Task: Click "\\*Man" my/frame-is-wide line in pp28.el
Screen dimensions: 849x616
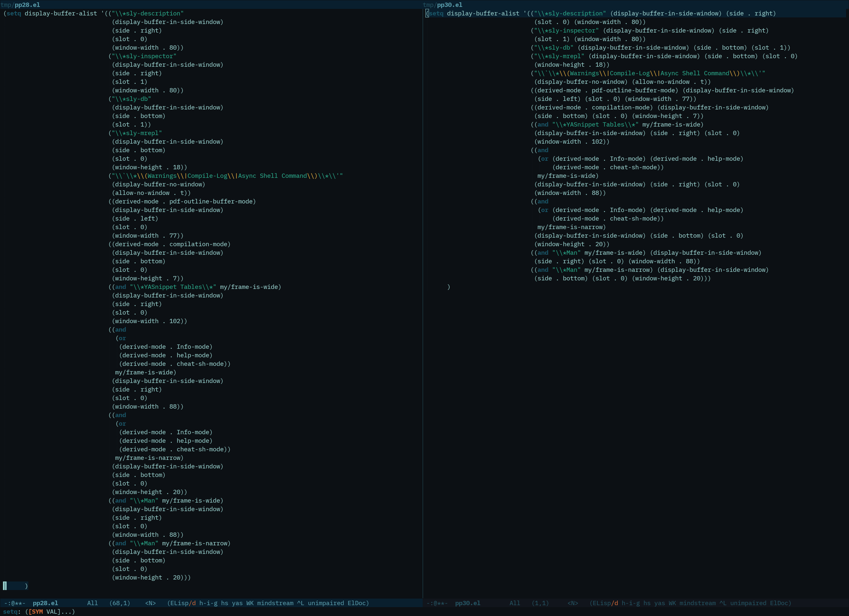Action: click(x=166, y=500)
